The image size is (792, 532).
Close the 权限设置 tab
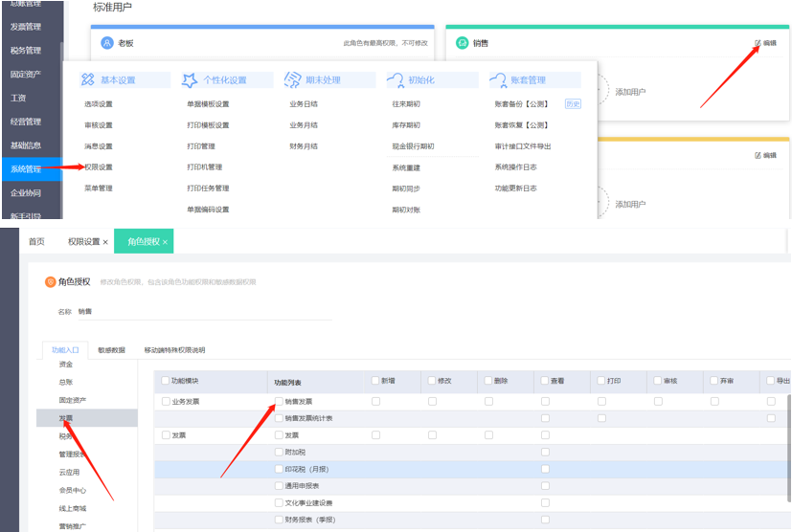tap(105, 242)
